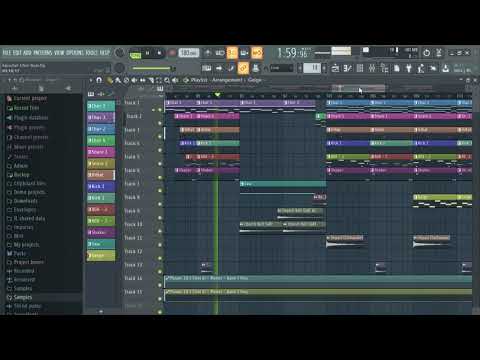Select the playlist pencil draw tool
Screen dimensions: 480x360
tap(109, 80)
